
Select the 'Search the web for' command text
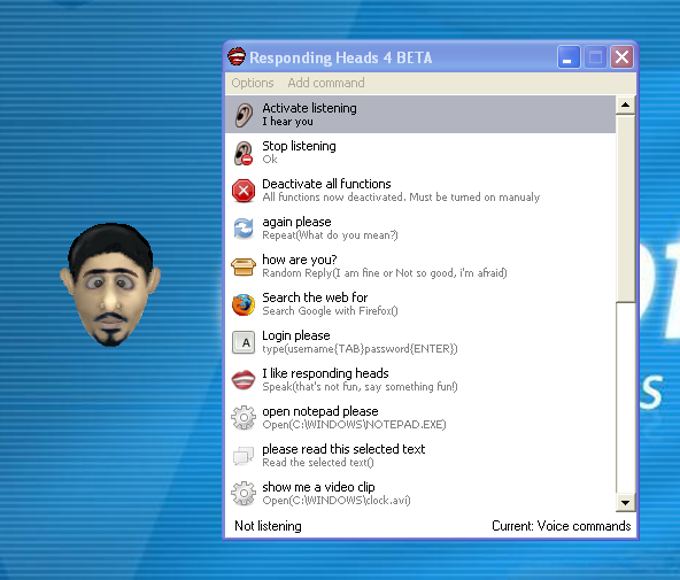pyautogui.click(x=315, y=298)
